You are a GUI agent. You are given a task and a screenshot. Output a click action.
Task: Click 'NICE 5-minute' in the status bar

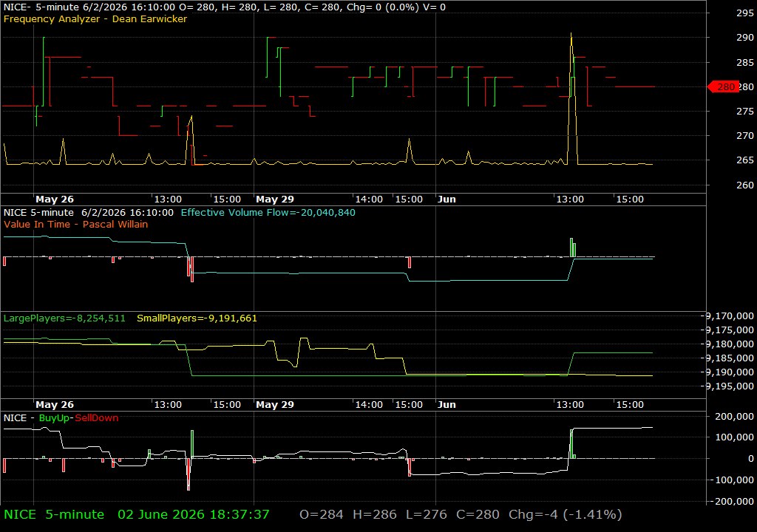[x=54, y=514]
